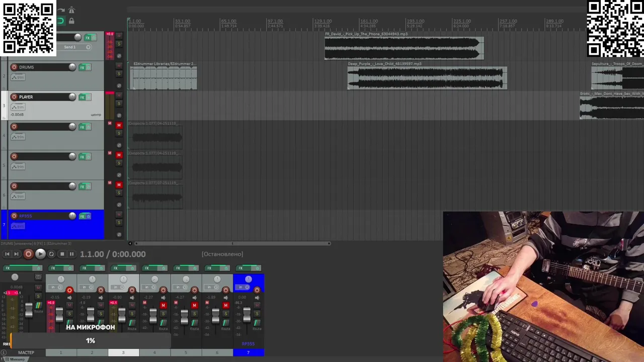This screenshot has width=644, height=362.
Task: Play the project from transport bar
Action: [40, 254]
